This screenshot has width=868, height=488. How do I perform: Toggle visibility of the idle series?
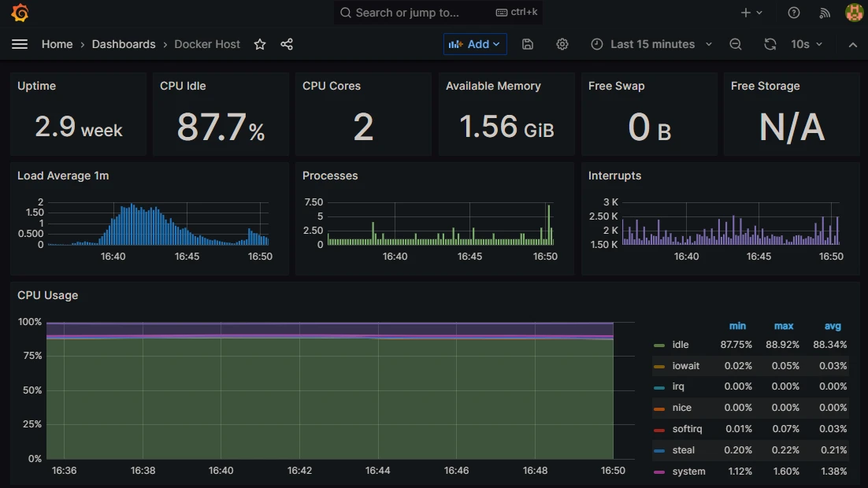(678, 344)
